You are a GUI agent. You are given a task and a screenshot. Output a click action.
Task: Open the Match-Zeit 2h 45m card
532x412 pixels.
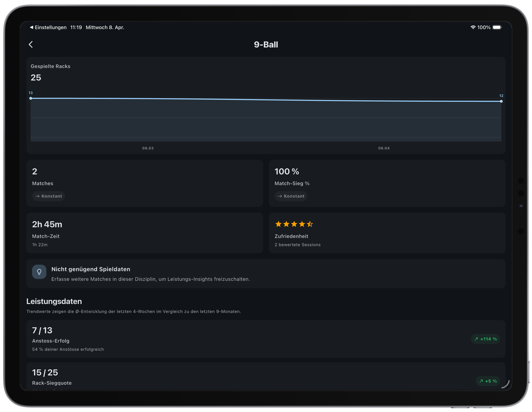145,233
